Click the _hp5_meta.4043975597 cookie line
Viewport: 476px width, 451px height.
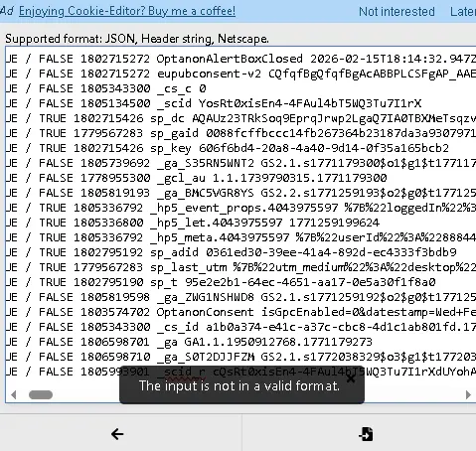[240, 237]
